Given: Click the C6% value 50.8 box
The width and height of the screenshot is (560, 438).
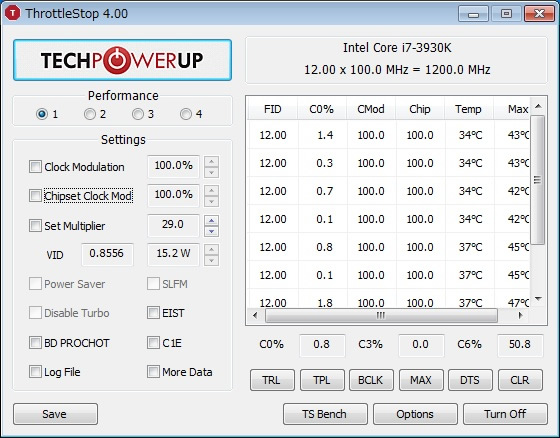Looking at the screenshot, I should tap(520, 345).
